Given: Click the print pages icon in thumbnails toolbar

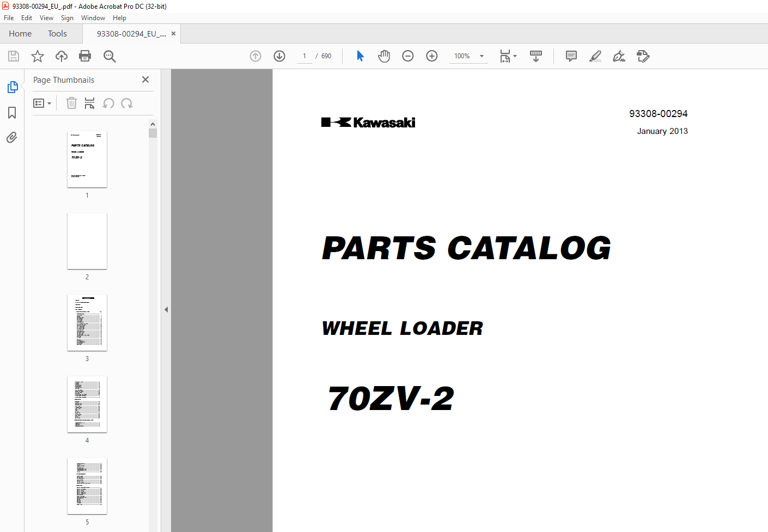Looking at the screenshot, I should click(90, 103).
